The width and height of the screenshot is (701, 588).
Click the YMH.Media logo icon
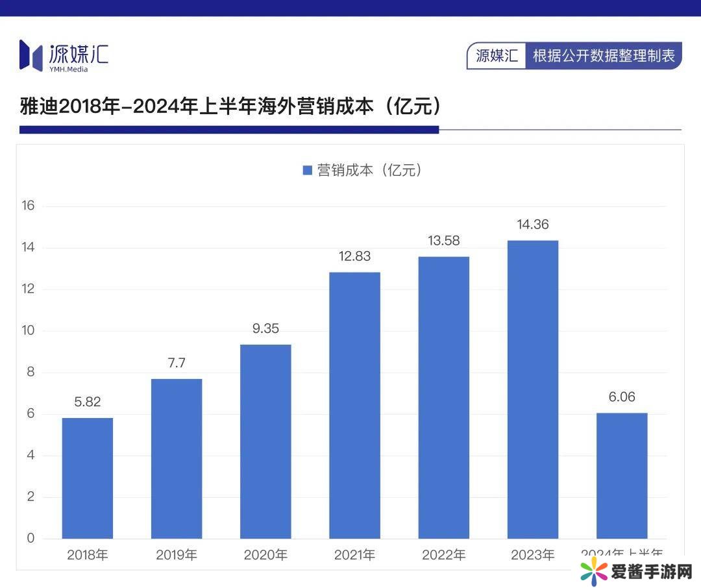(31, 55)
